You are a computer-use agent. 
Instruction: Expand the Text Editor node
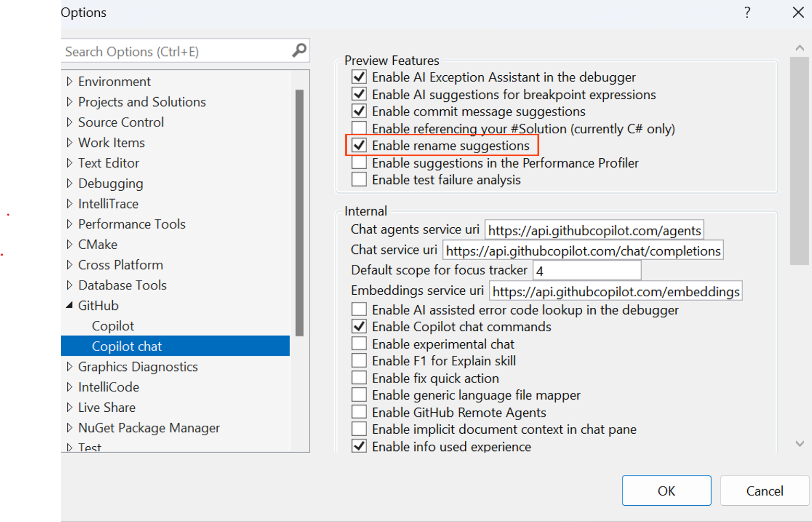pos(69,163)
